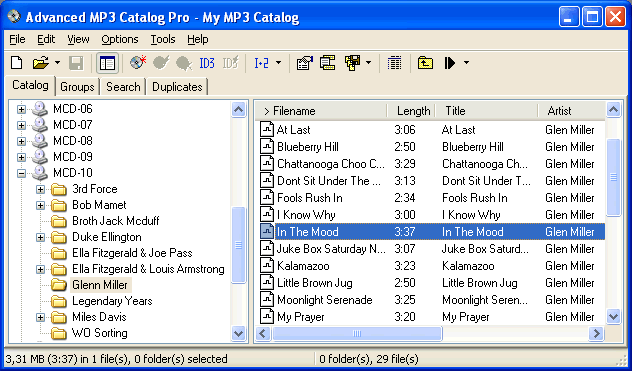Open dropdown arrow beside the open folder icon
Viewport: 632px width, 371px height.
pyautogui.click(x=57, y=63)
